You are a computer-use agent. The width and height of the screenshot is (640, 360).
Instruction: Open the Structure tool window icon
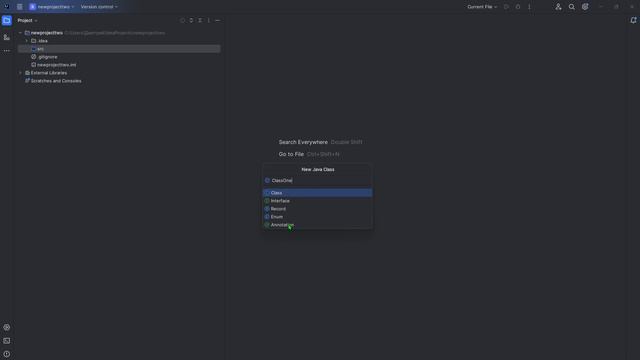click(7, 37)
